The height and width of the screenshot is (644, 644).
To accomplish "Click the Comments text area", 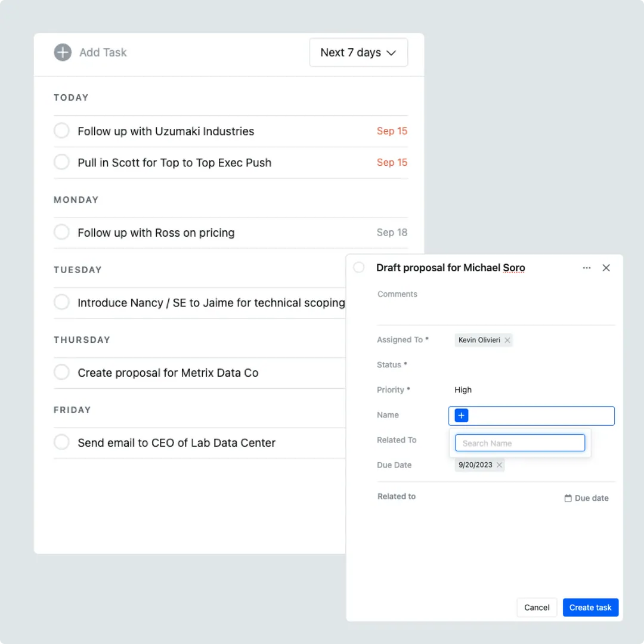I will [x=496, y=305].
